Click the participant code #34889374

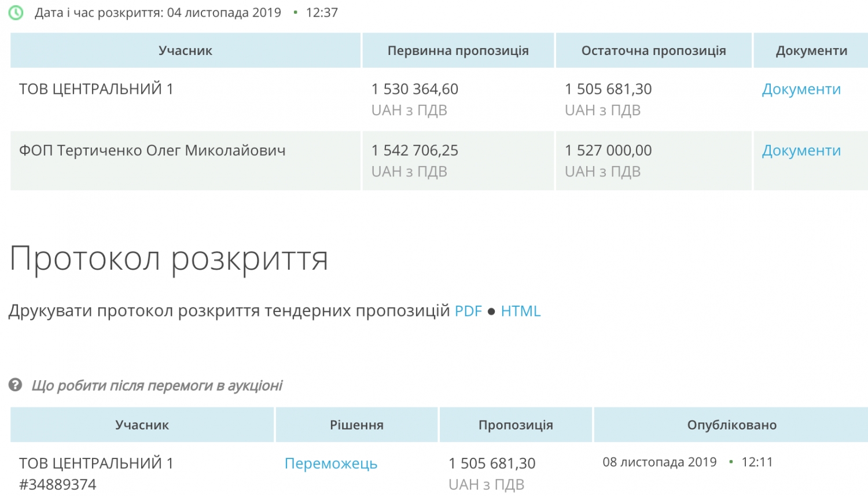58,484
